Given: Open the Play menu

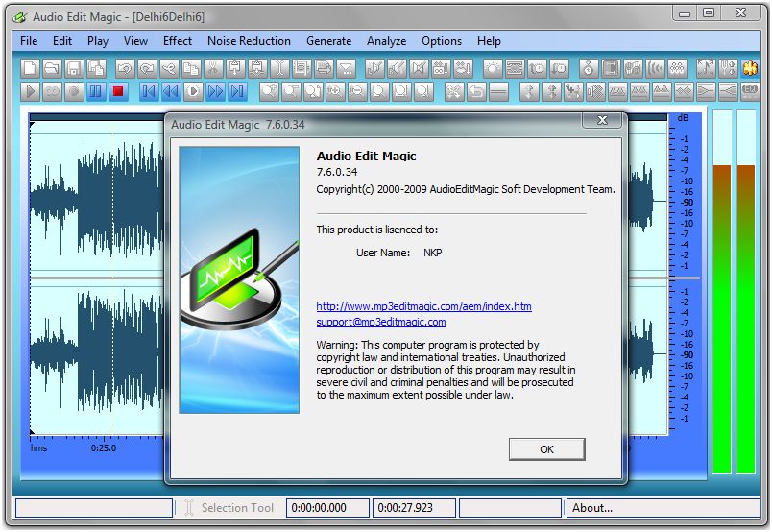Looking at the screenshot, I should (98, 41).
